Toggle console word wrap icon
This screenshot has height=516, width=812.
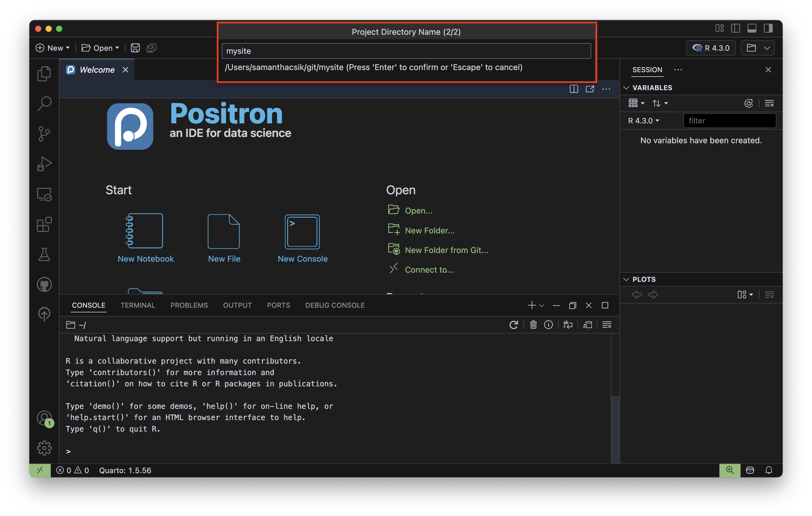(x=568, y=325)
